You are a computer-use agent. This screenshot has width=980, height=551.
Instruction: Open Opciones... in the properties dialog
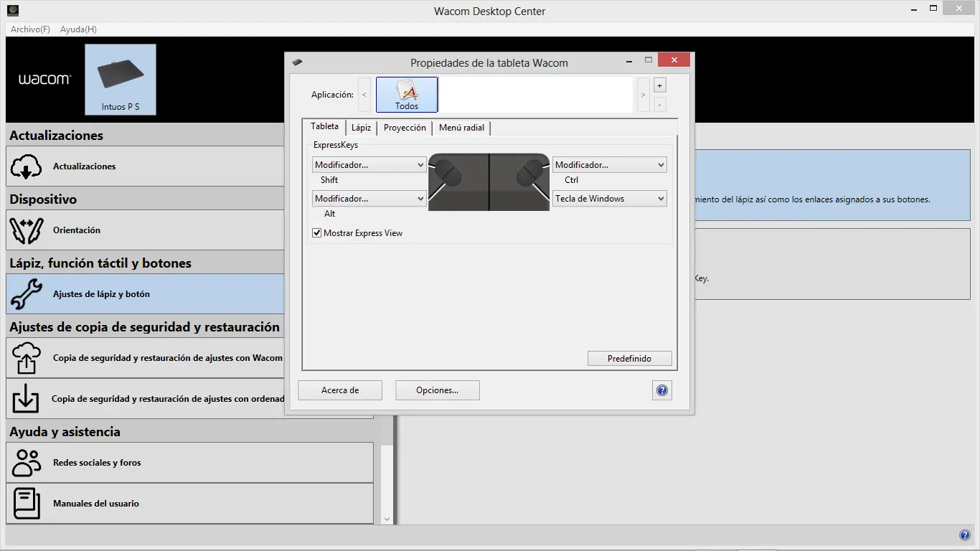[437, 390]
